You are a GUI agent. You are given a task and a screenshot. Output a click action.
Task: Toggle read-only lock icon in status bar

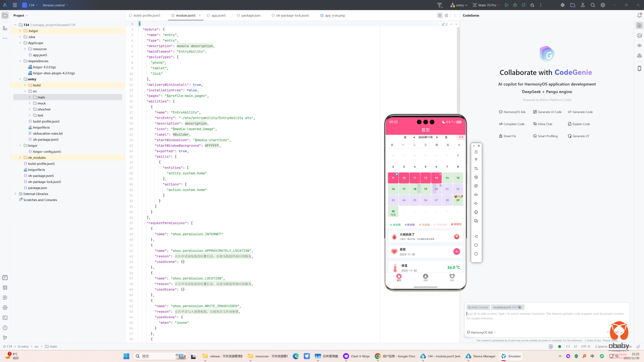(x=638, y=346)
